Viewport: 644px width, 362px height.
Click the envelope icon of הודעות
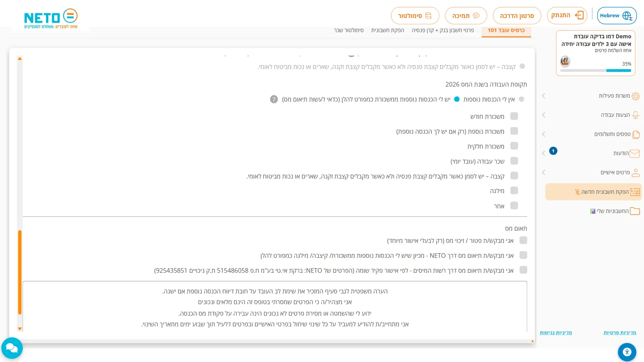click(634, 153)
